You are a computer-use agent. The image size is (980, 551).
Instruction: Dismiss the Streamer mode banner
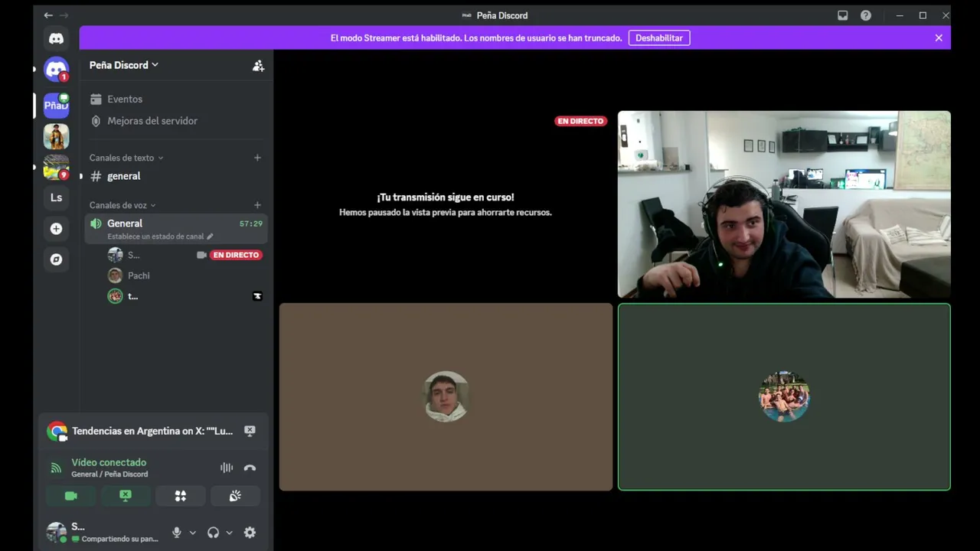pos(939,37)
